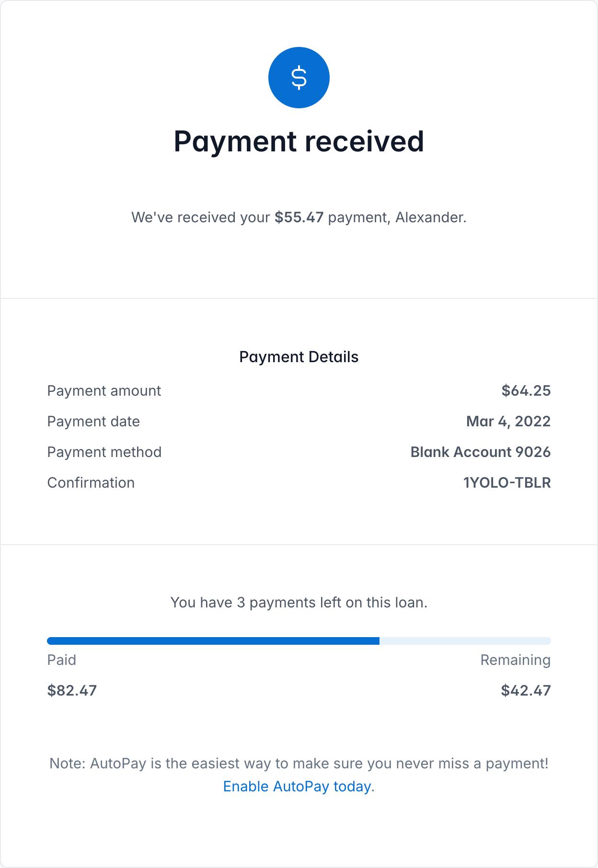
Task: Click the Payment date row label
Action: click(x=93, y=422)
